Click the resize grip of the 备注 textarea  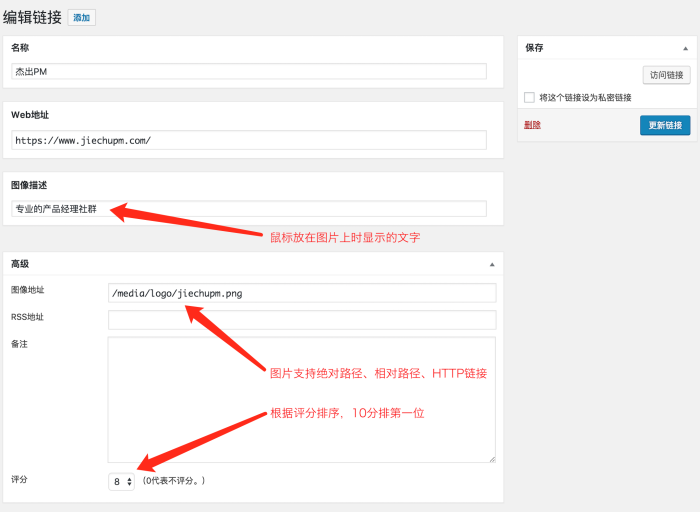tap(492, 459)
